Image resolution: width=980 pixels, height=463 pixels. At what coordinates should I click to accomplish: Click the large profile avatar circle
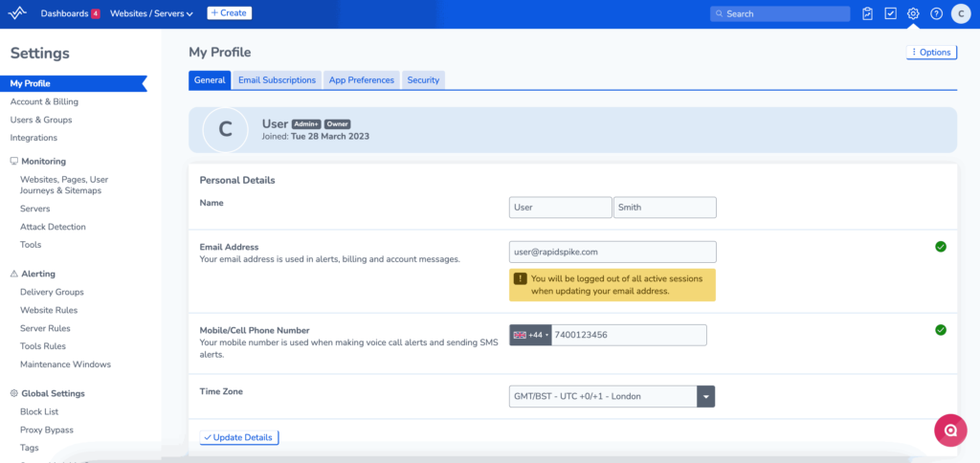(225, 129)
